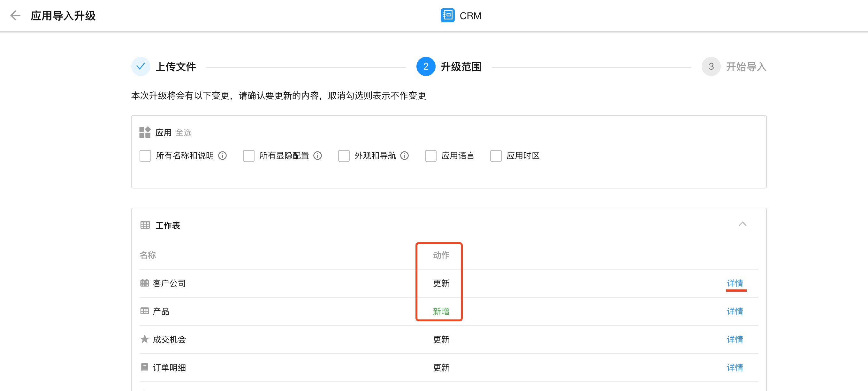This screenshot has width=868, height=391.
Task: Show info for 所有名称和说明
Action: coord(222,155)
